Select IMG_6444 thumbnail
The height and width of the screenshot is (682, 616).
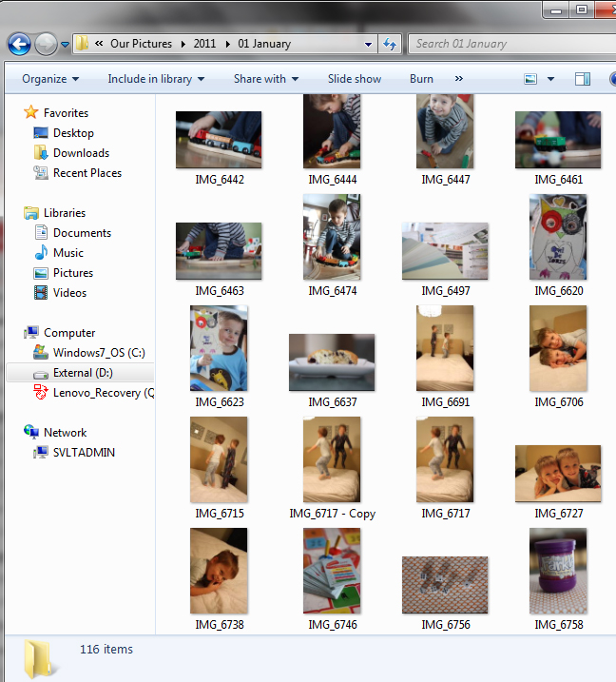point(332,131)
